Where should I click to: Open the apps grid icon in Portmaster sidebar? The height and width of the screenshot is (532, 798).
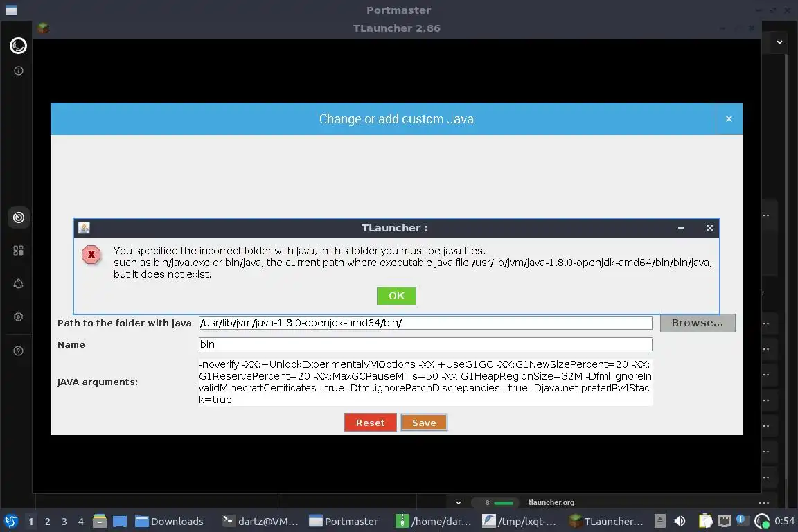coord(18,251)
